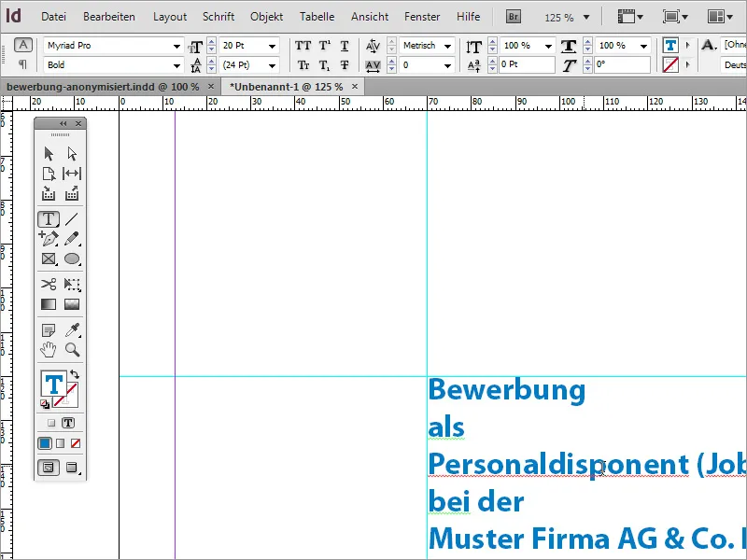Open Adobe Bridge via Br icon

click(513, 17)
